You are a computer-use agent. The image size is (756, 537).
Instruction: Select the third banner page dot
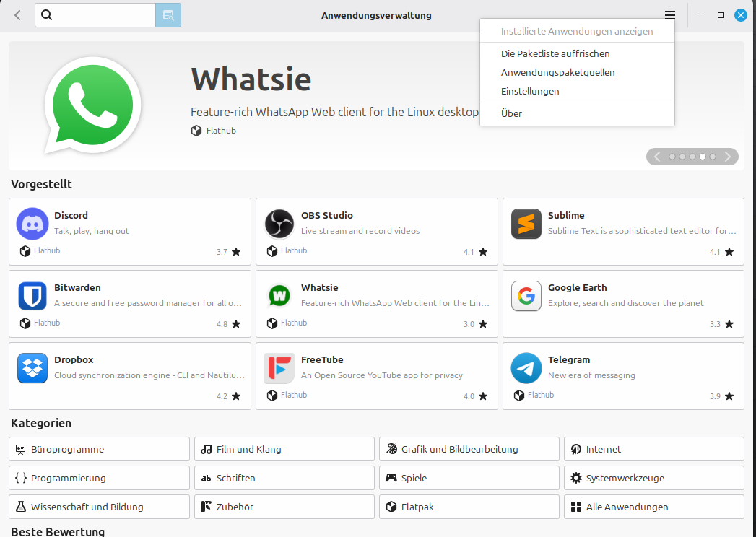coord(692,157)
